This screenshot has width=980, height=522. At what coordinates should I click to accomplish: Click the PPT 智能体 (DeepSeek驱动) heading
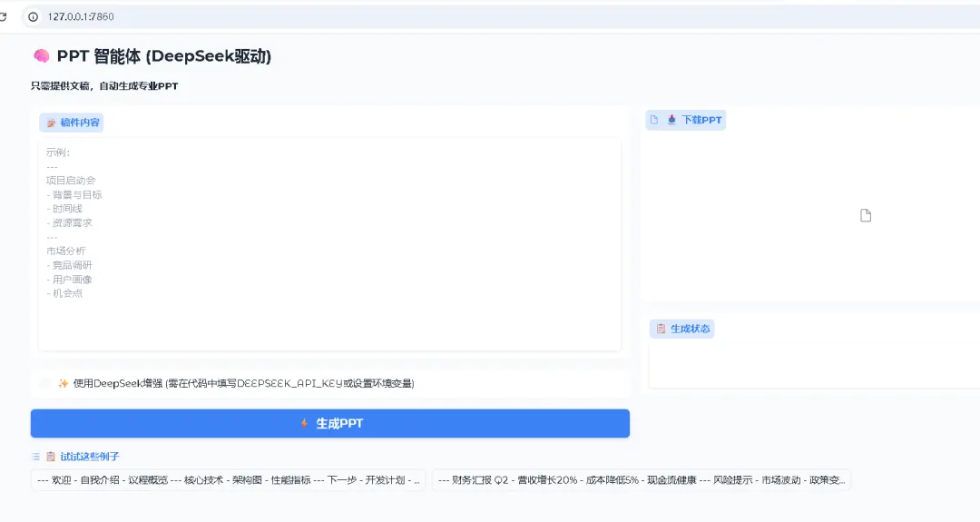coord(163,56)
